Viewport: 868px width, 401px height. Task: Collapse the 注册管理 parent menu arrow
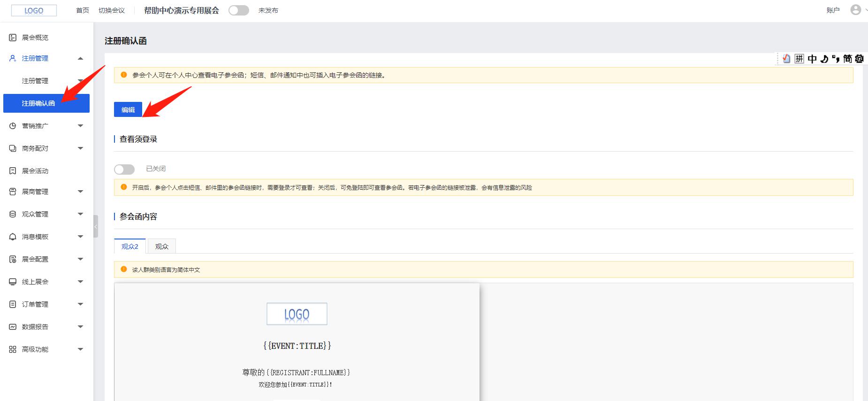pyautogui.click(x=80, y=58)
